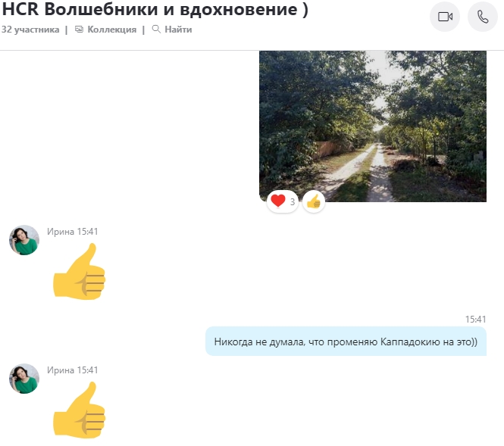This screenshot has width=504, height=446.
Task: Click the Ирина name above last thumbs-up
Action: click(61, 370)
